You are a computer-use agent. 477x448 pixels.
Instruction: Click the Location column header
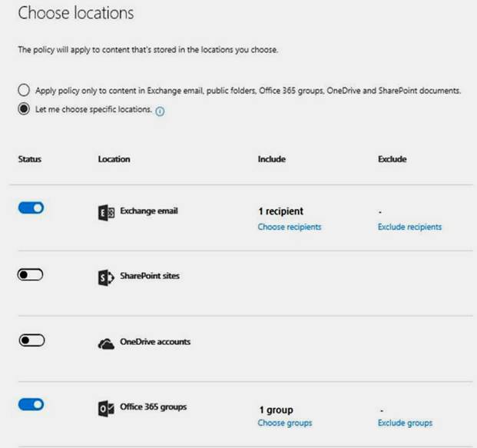[114, 159]
